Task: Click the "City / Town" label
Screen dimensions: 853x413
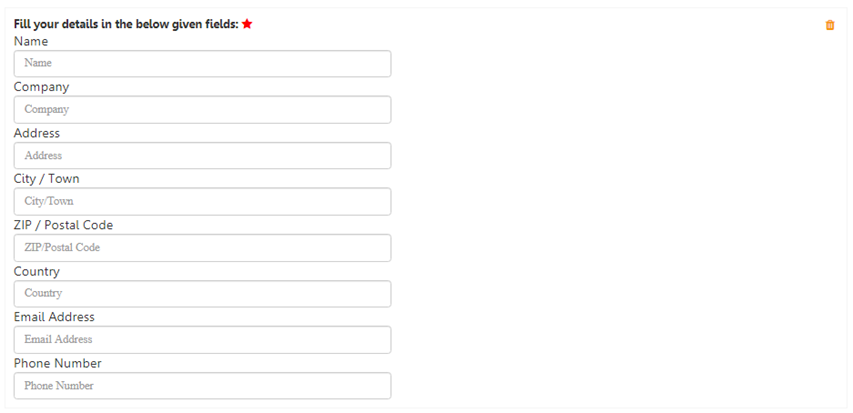Action: click(x=47, y=179)
